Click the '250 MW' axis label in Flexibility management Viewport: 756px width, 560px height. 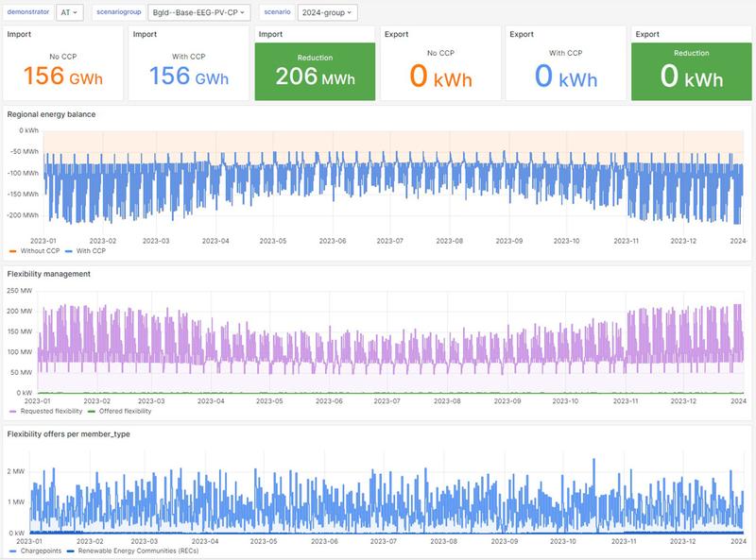[x=19, y=291]
